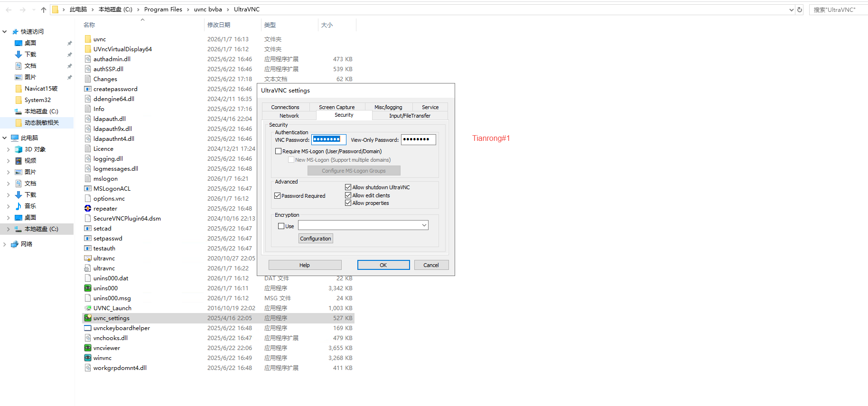Open the Input/FileTransfer tab

pos(410,116)
